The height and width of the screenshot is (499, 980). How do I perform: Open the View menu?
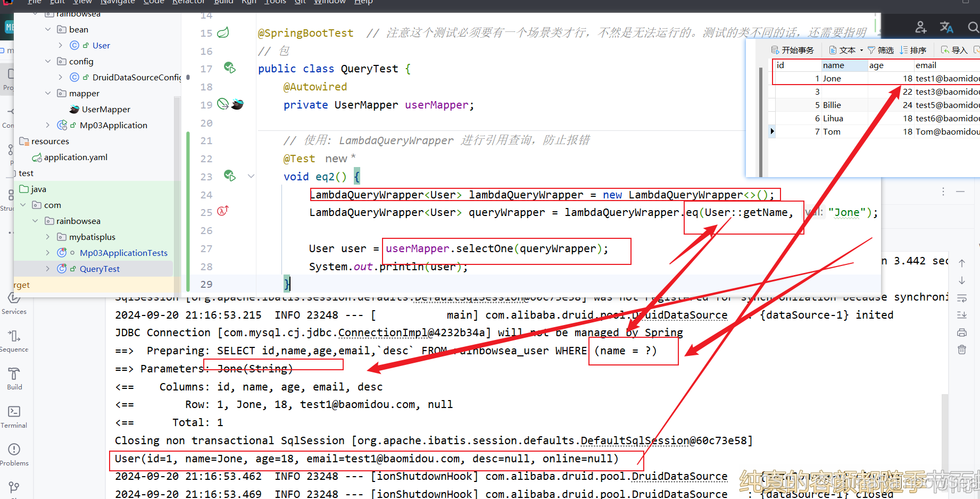click(x=82, y=2)
